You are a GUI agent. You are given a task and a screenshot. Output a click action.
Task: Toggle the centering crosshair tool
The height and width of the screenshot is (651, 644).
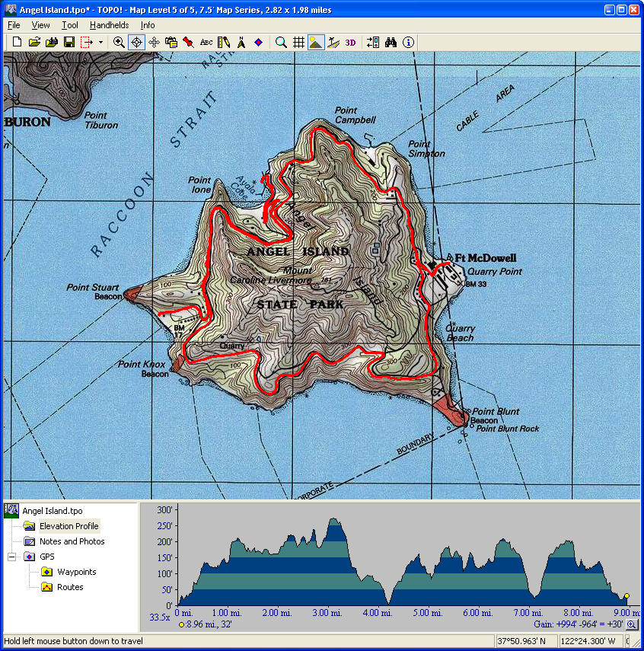[136, 43]
